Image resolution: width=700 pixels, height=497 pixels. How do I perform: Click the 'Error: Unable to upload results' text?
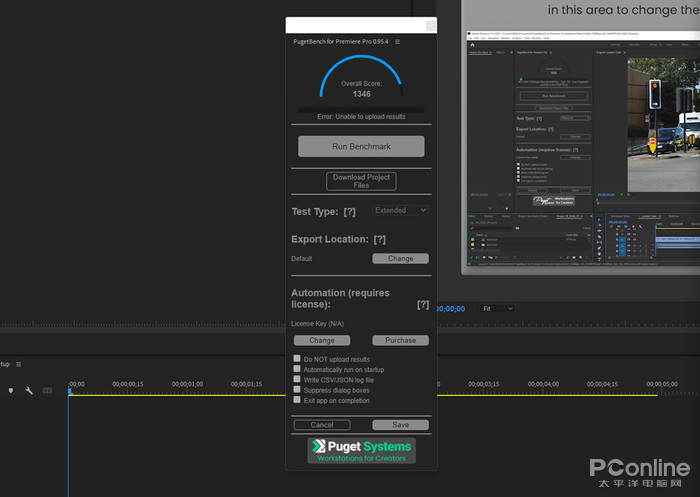(x=361, y=117)
